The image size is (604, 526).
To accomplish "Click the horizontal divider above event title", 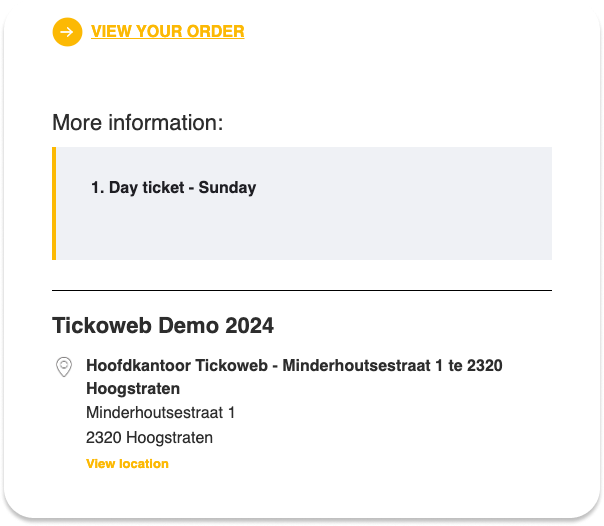I will click(302, 290).
